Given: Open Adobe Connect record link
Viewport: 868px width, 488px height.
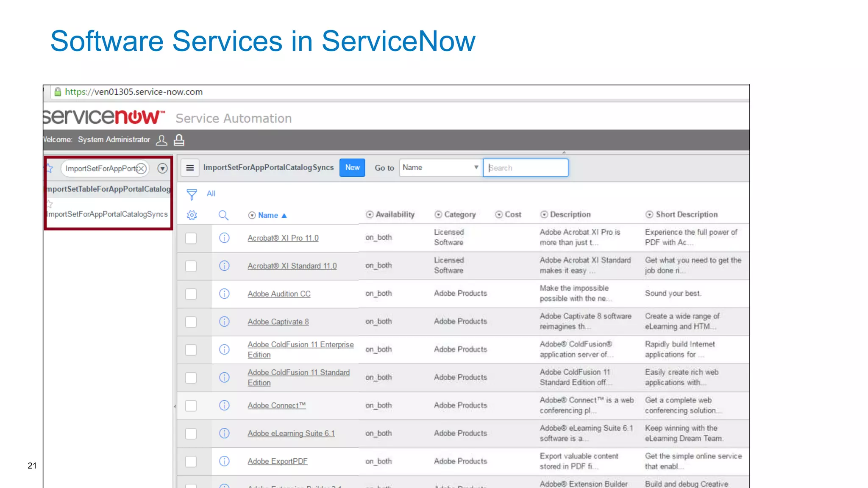Looking at the screenshot, I should click(276, 405).
